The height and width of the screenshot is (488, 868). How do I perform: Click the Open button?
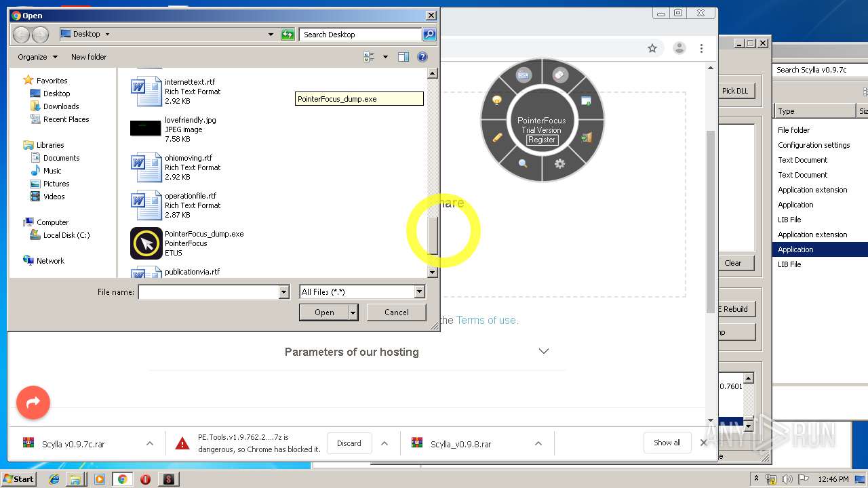324,312
